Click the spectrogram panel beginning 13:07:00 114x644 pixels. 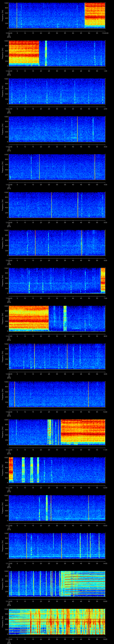[x=57, y=318]
